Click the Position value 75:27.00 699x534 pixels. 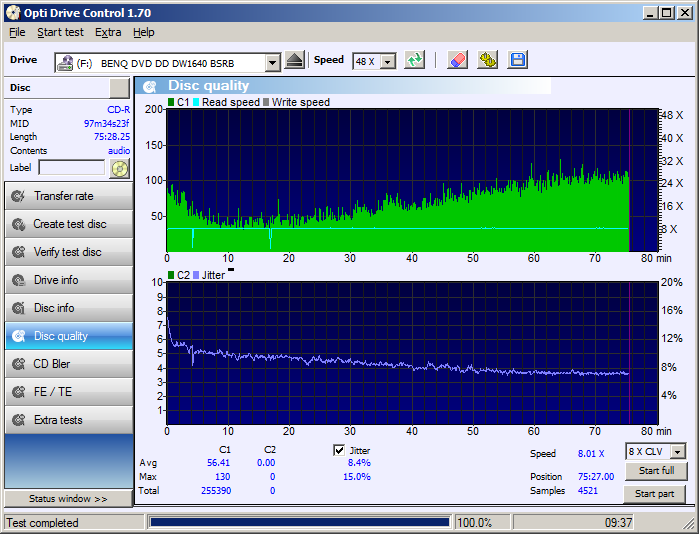pos(596,477)
